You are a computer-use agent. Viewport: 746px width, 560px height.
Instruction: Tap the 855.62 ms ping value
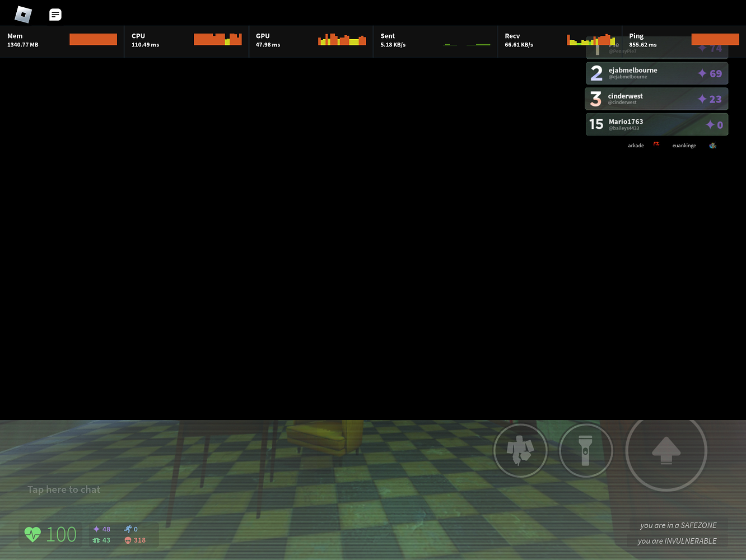[x=643, y=45]
